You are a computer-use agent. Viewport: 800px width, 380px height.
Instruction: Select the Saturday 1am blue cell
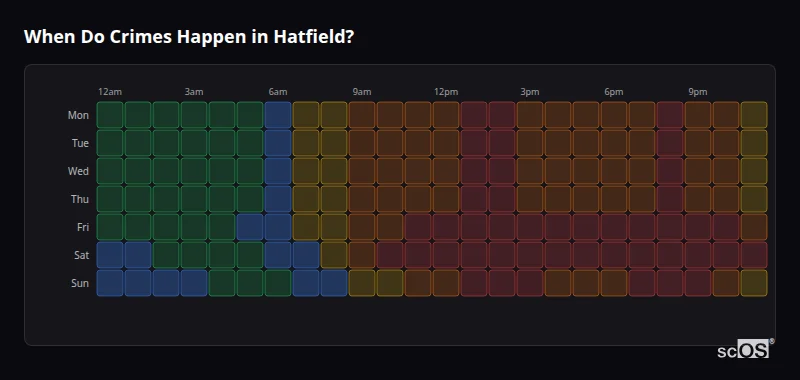click(138, 255)
